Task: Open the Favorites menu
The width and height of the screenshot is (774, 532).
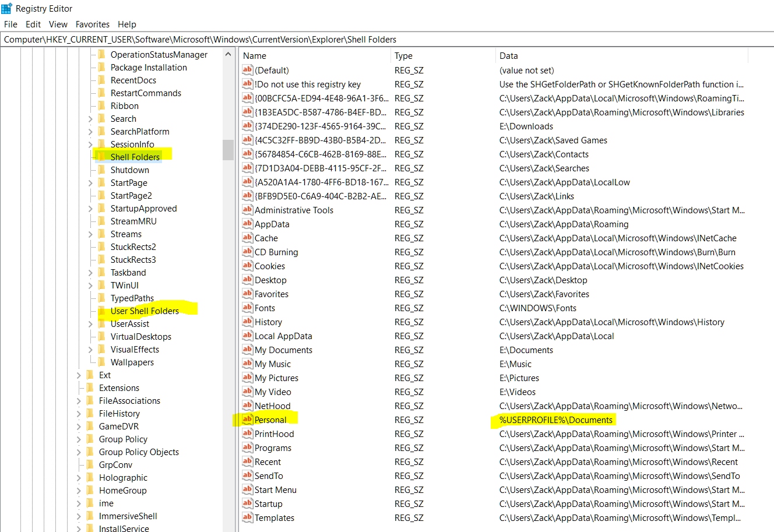Action: pyautogui.click(x=93, y=24)
